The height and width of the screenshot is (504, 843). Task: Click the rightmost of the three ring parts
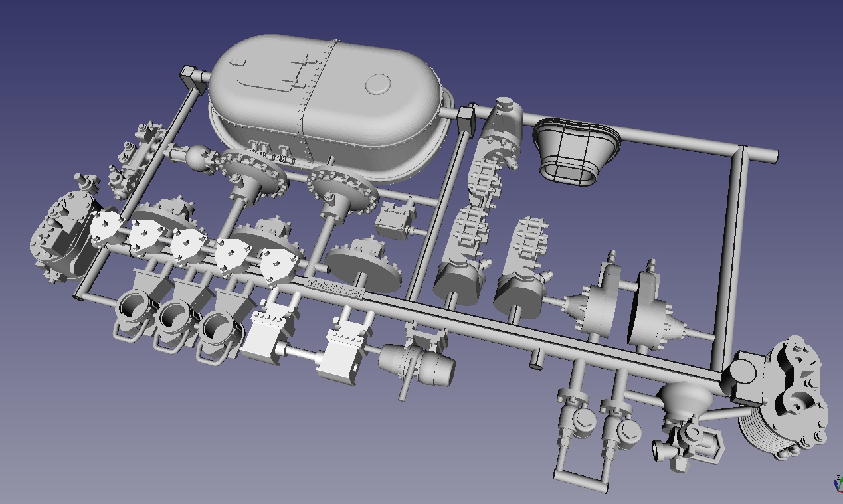(219, 327)
